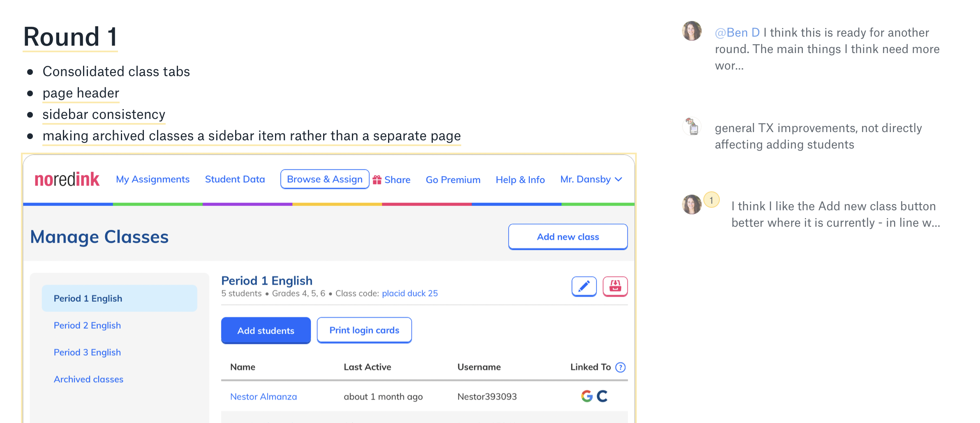Click the placid duck 25 class code

[x=410, y=293]
